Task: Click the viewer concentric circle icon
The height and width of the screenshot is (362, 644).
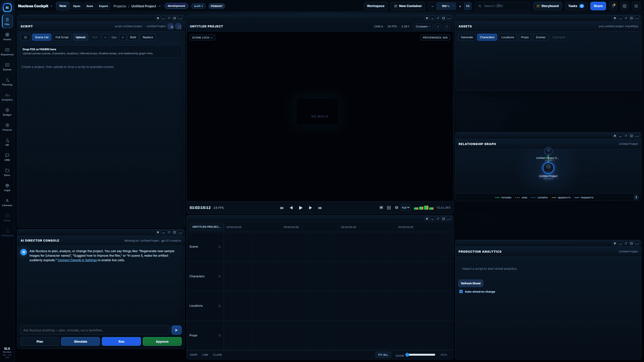Action: 397,208
